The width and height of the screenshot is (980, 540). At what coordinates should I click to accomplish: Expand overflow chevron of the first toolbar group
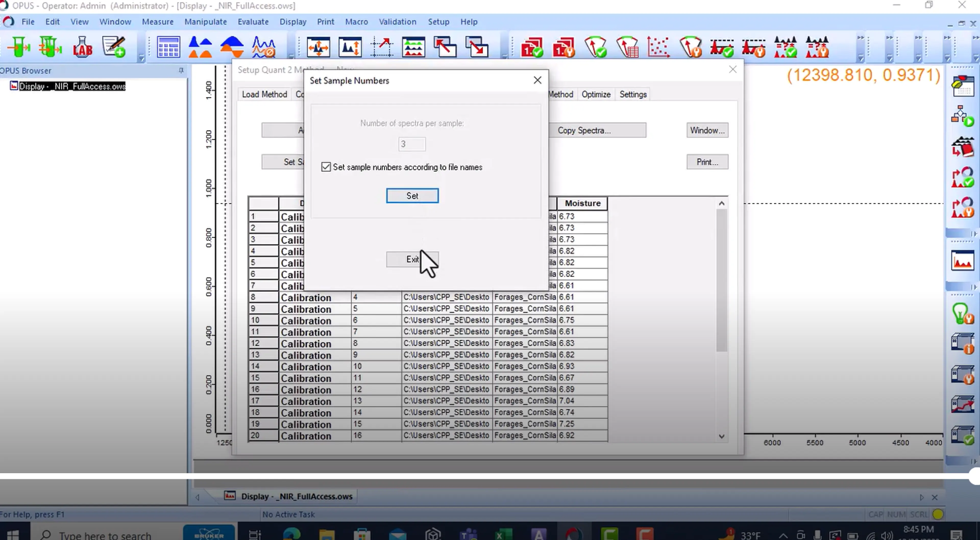[142, 58]
